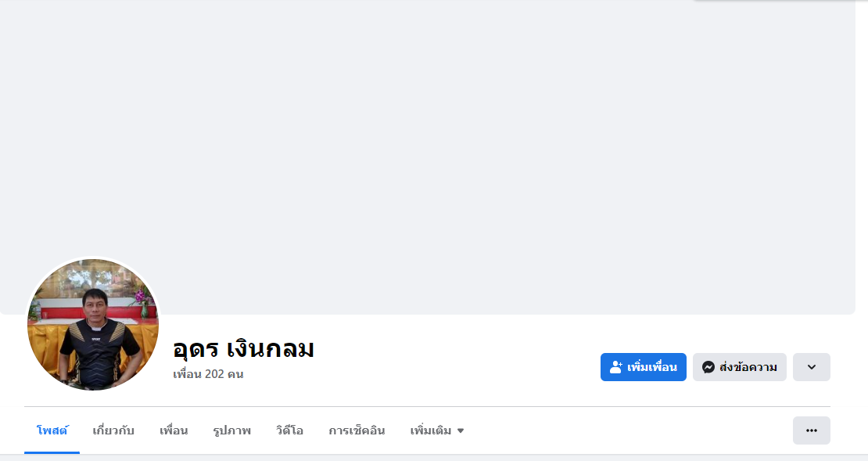Viewport: 868px width, 461px height.
Task: Click the ส่งข้อความ button
Action: (740, 367)
